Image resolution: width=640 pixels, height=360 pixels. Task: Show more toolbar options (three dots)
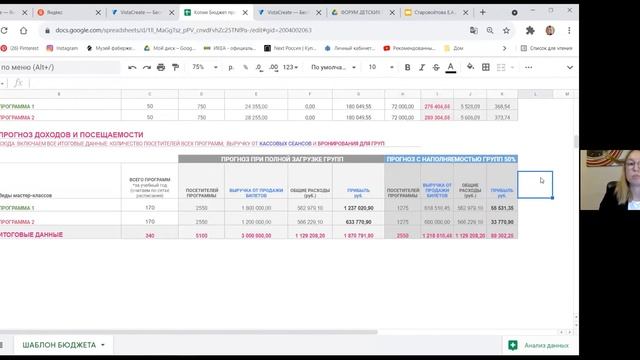529,67
